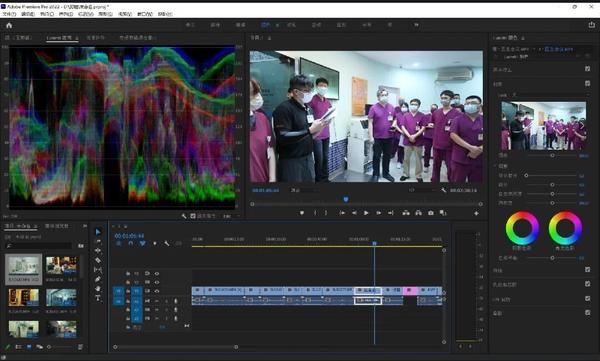Viewport: 600px width, 361px height.
Task: Open the Lumetri Scopes panel menu
Action: [x=77, y=38]
